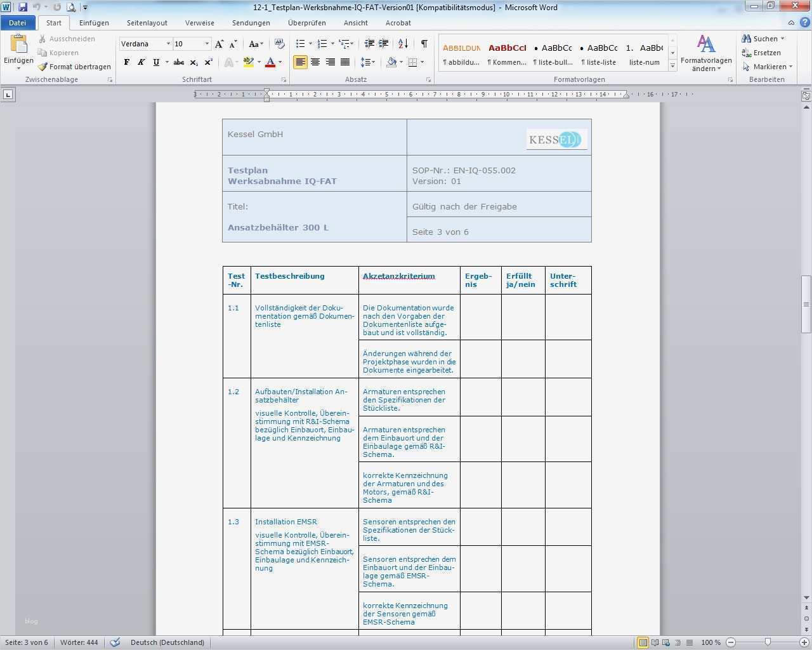Toggle italic formatting
Viewport: 812px width, 650px height.
141,62
